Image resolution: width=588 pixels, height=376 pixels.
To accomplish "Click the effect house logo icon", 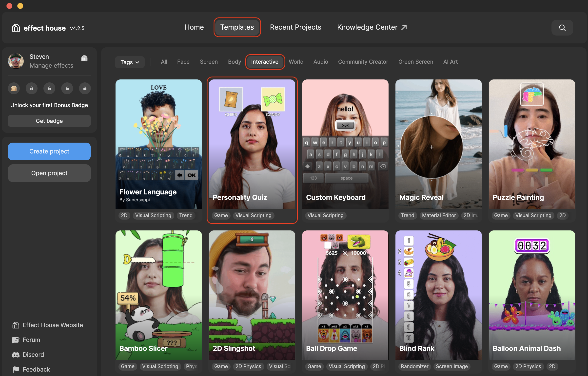I will (x=16, y=28).
